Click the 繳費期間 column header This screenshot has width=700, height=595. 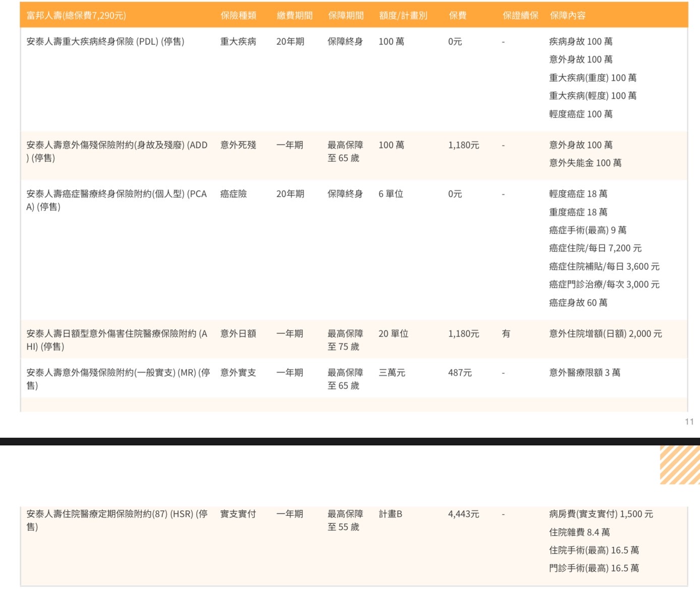295,16
